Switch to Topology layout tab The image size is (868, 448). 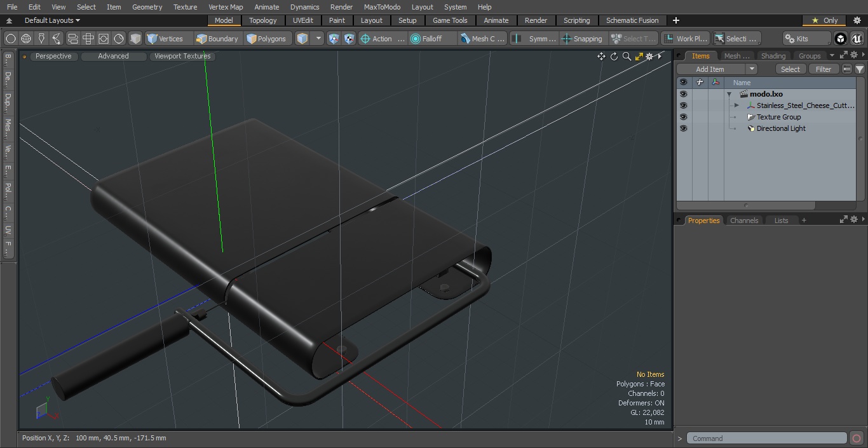point(263,20)
